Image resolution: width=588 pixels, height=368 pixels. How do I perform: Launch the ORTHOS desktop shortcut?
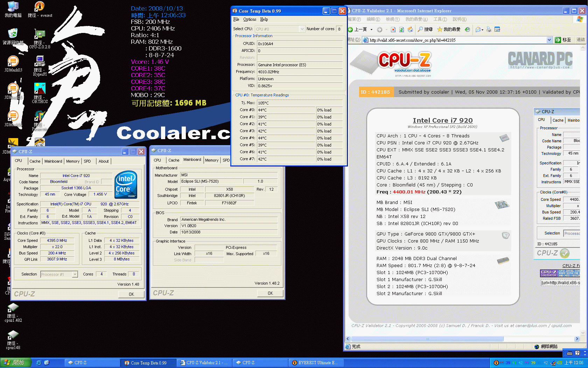[40, 93]
